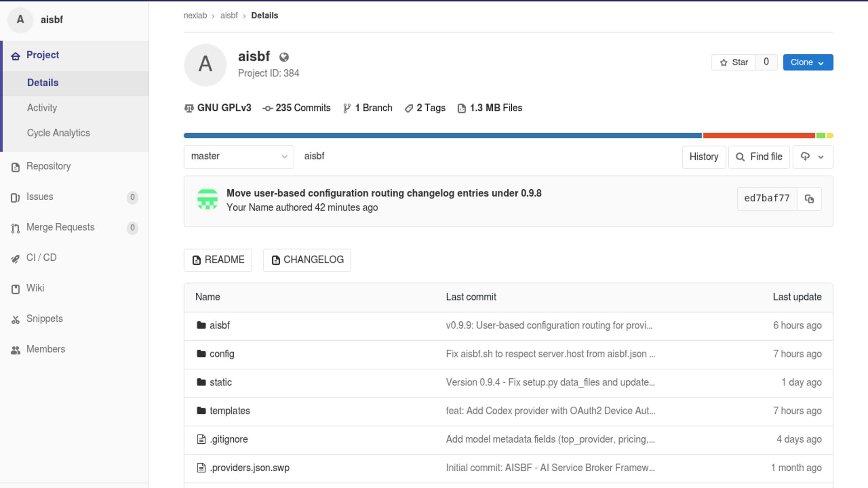Expand the master branch dropdown

point(239,156)
